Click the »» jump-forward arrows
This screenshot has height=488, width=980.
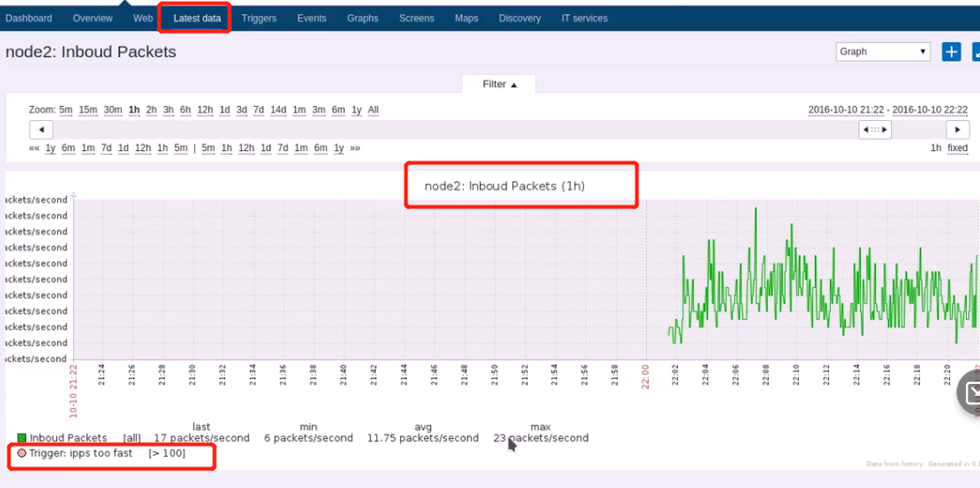355,148
